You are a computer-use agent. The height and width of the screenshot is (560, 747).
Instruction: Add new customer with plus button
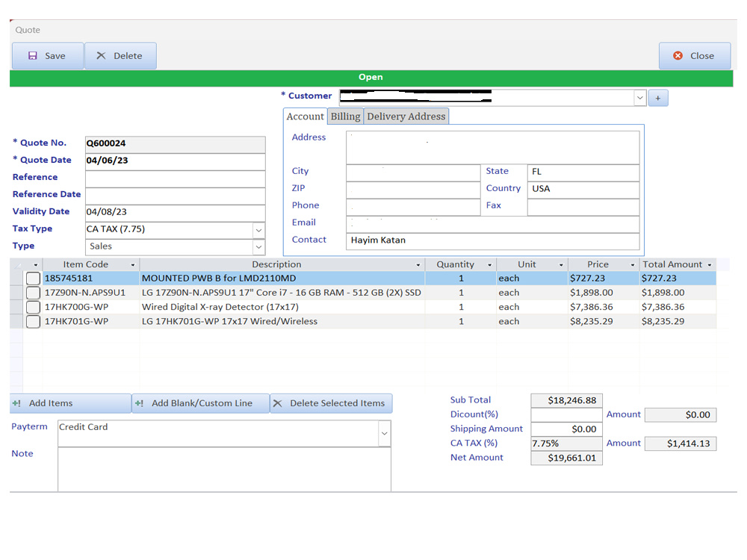point(658,98)
